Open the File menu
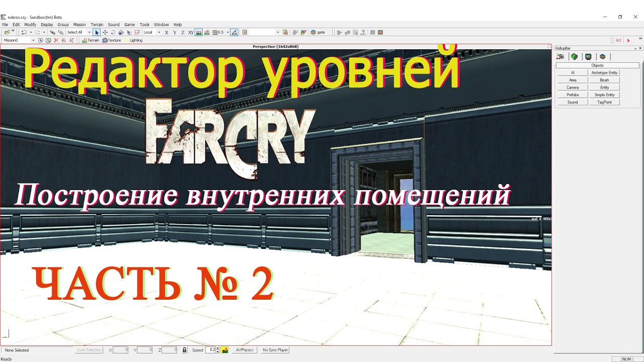This screenshot has width=644, height=362. (x=5, y=25)
